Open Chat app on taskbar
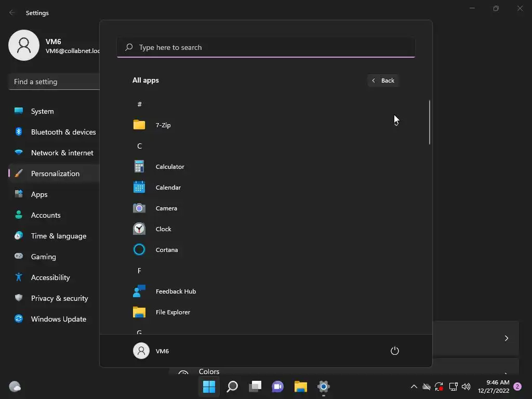This screenshot has height=399, width=532. click(277, 387)
